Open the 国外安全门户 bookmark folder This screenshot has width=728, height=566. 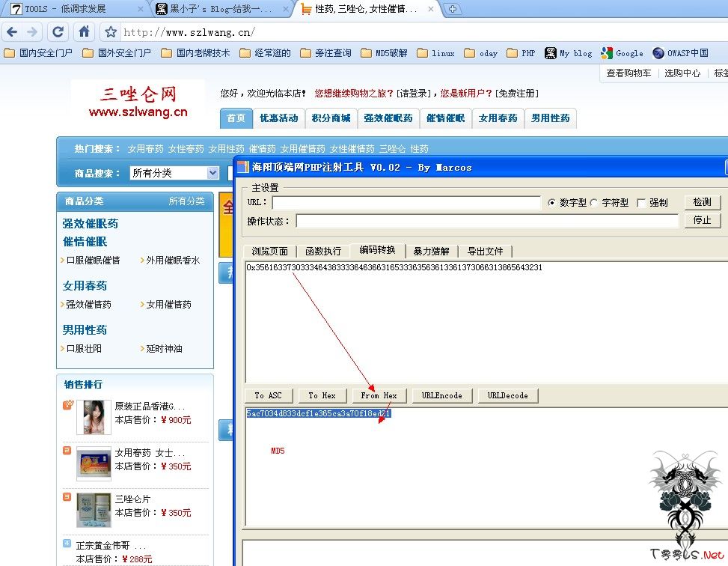(117, 53)
